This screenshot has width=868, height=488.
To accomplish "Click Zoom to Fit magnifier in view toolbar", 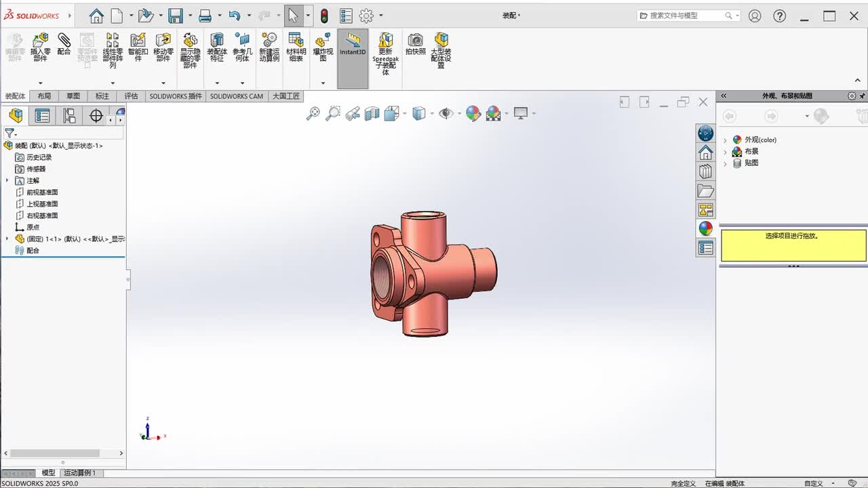I will click(313, 114).
